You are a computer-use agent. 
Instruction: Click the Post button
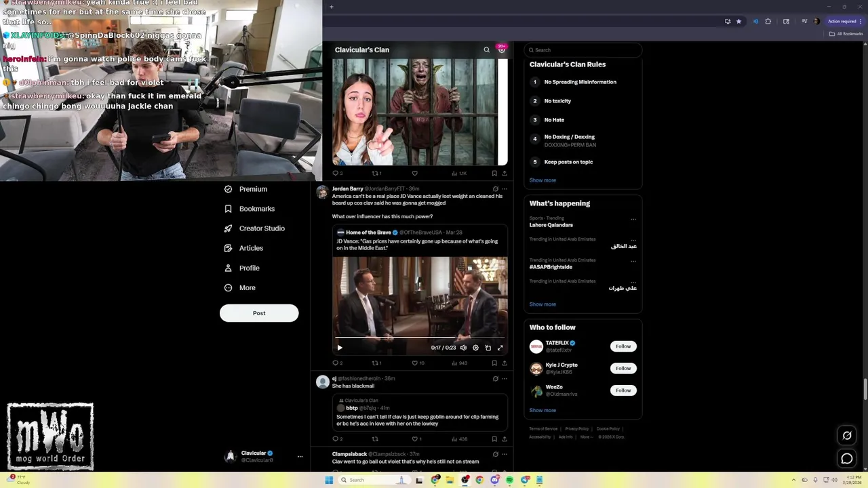[259, 313]
